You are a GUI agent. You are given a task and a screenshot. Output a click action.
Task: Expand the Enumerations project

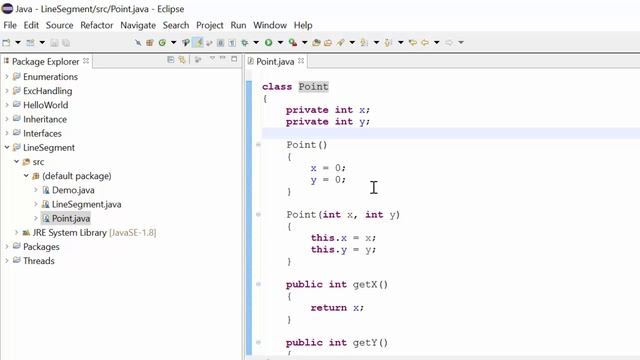point(7,76)
